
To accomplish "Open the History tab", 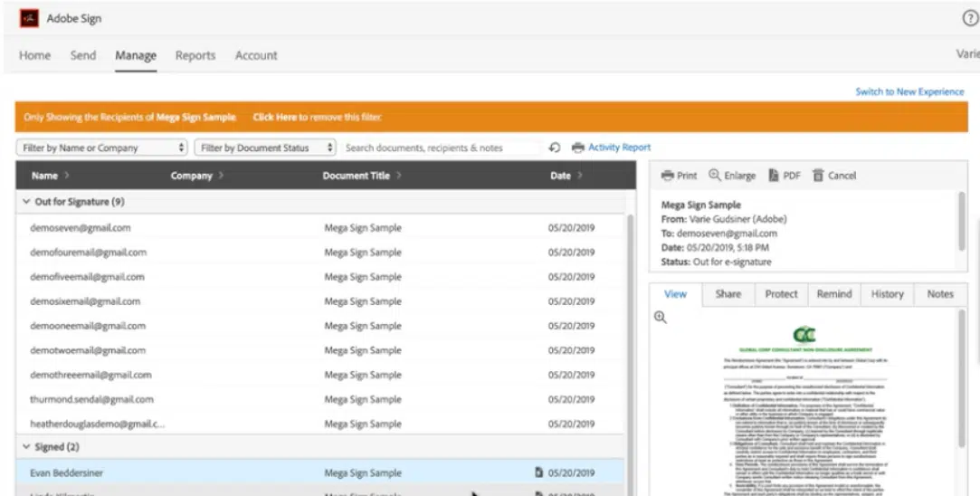I will point(888,294).
